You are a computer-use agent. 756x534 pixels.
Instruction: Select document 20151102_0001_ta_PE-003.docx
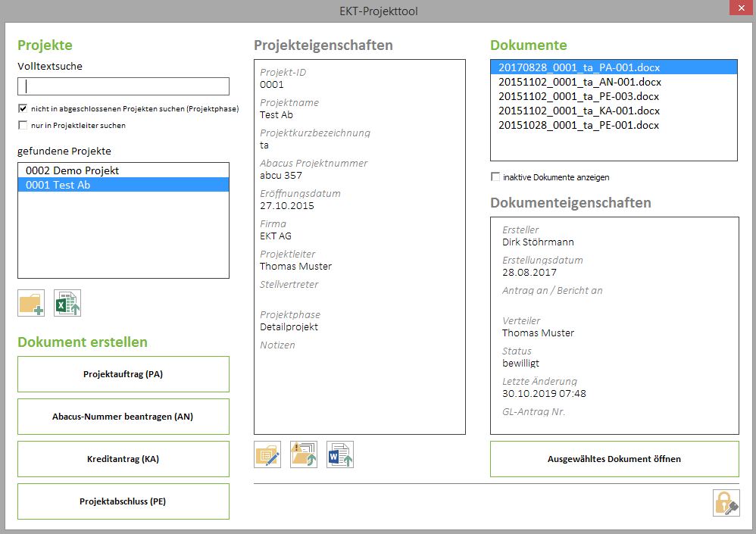click(614, 96)
